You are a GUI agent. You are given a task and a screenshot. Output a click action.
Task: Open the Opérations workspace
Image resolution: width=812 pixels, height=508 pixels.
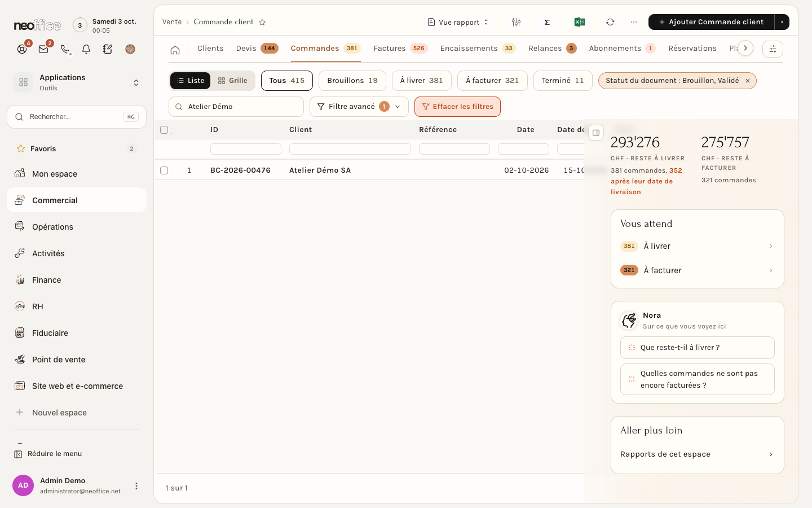(77, 227)
